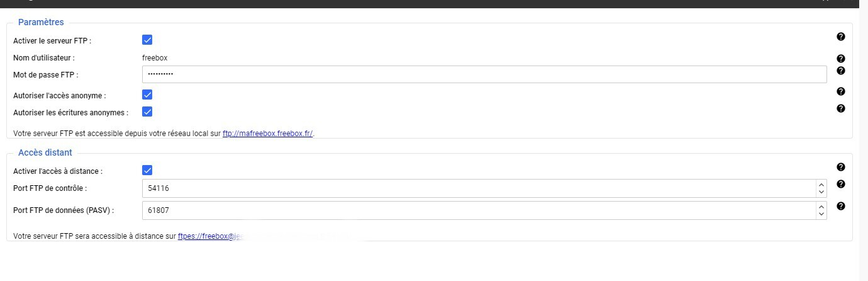The height and width of the screenshot is (281, 868).
Task: Decrease the Port FTP de contrôle value
Action: pos(821,192)
